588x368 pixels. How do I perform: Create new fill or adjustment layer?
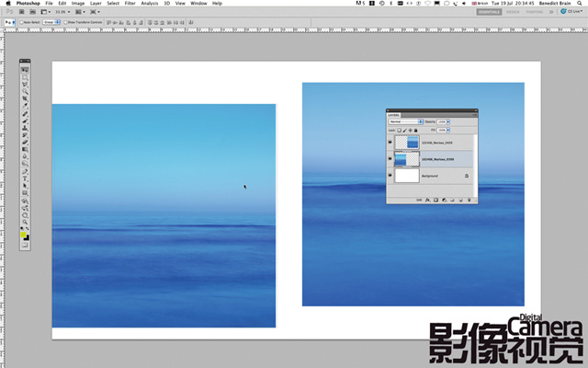pos(445,201)
